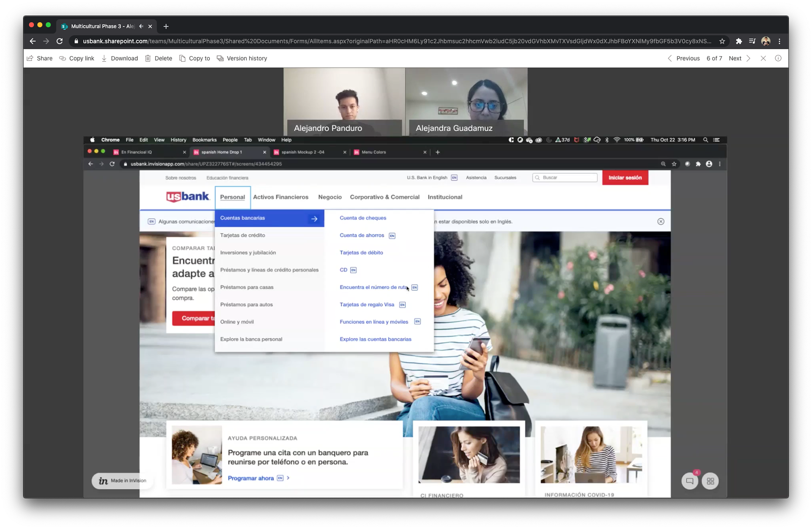
Task: Open the Sobre nosotros link
Action: (181, 178)
